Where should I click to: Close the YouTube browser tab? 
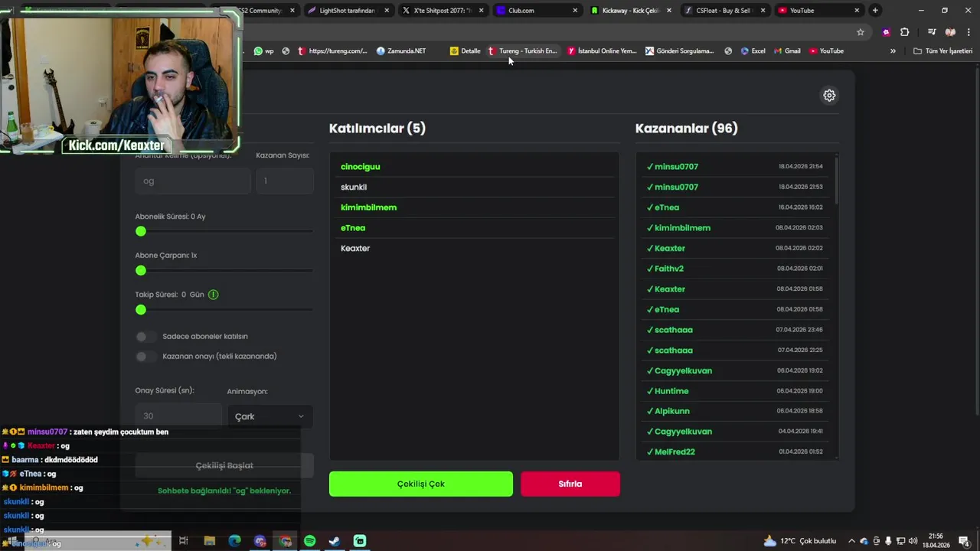pos(857,11)
